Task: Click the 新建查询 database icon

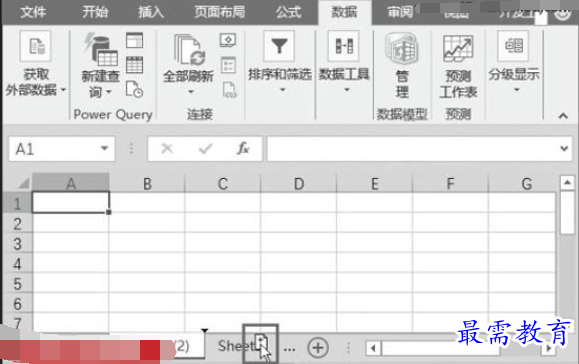Action: click(x=100, y=49)
